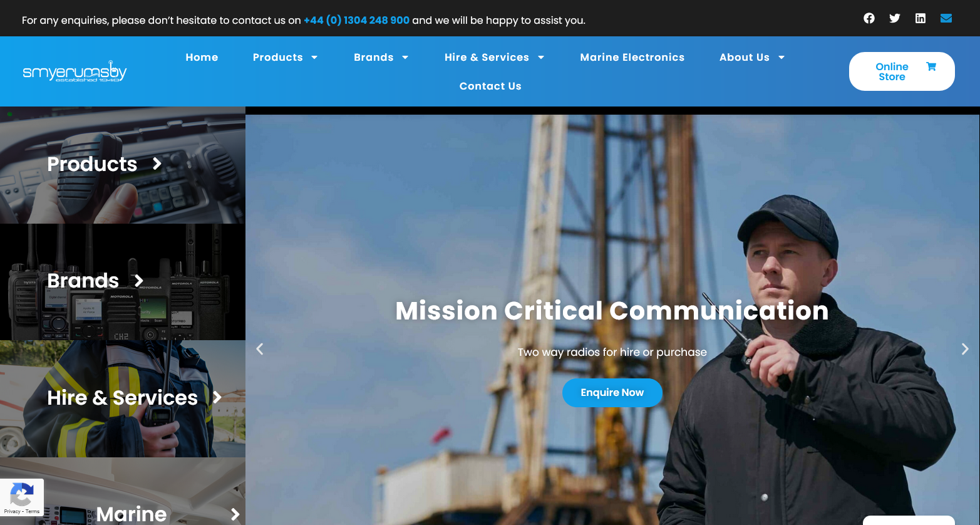Open the About Us dropdown menu
980x525 pixels.
pos(751,57)
